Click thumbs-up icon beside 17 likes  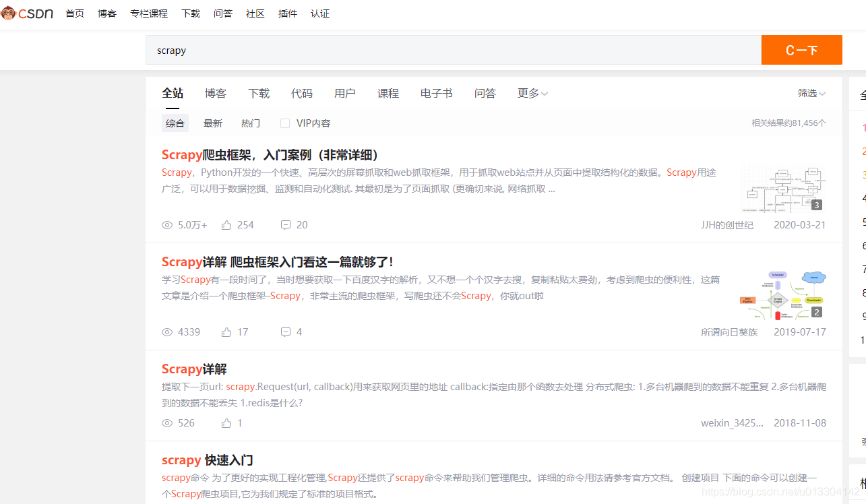click(x=226, y=332)
